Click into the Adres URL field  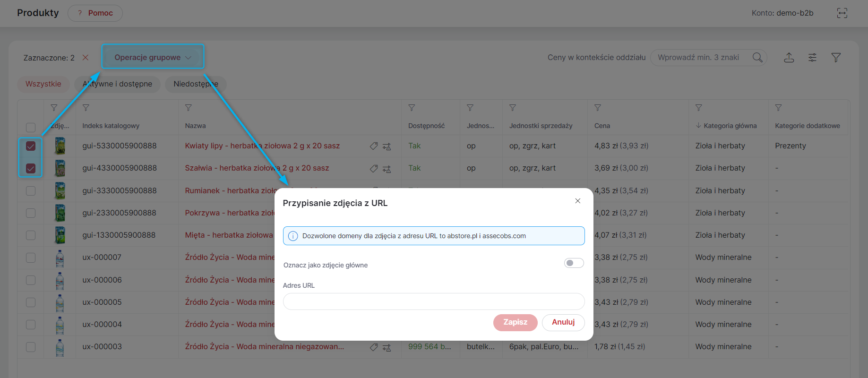[x=434, y=301]
